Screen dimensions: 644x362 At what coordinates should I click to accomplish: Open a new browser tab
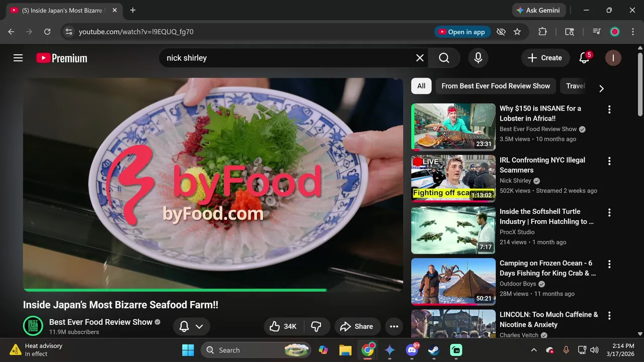click(133, 10)
